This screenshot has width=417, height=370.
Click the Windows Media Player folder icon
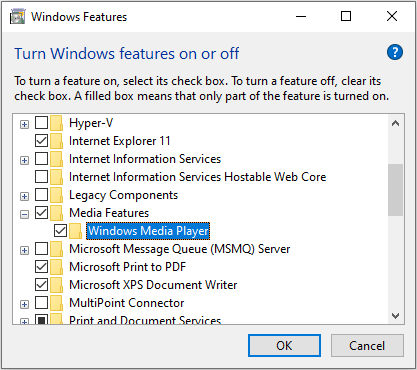click(75, 231)
